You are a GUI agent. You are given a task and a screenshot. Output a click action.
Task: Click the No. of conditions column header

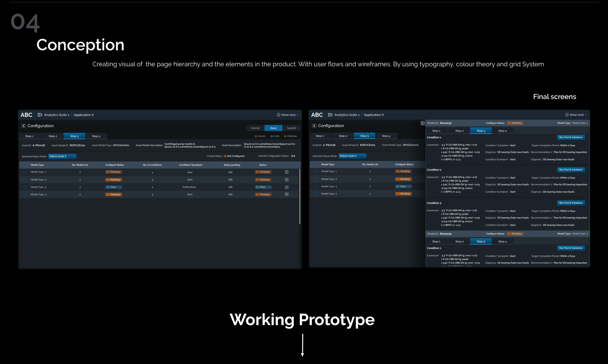click(152, 165)
